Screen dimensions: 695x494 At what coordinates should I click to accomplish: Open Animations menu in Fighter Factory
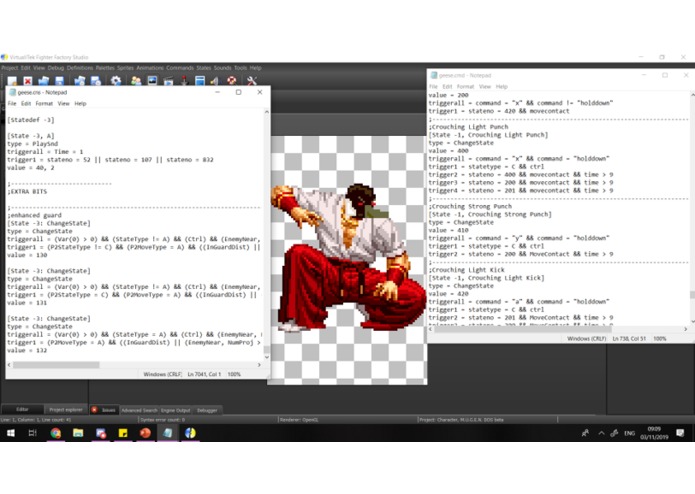pos(150,68)
